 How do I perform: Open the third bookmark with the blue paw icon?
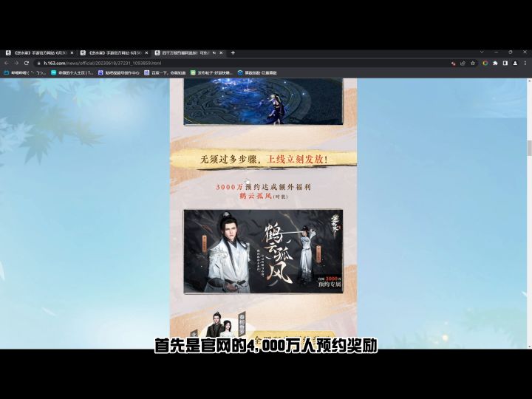tap(119, 72)
